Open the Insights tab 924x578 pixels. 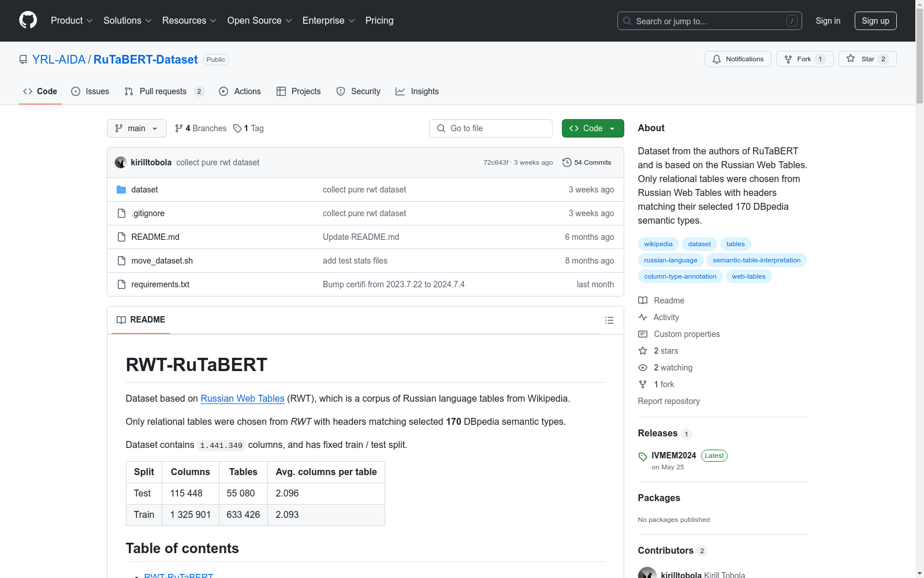pos(417,91)
